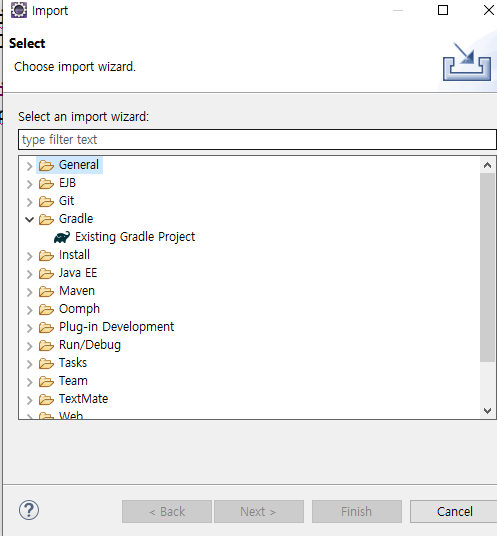Expand the Tasks category
Image resolution: width=497 pixels, height=536 pixels.
(29, 364)
